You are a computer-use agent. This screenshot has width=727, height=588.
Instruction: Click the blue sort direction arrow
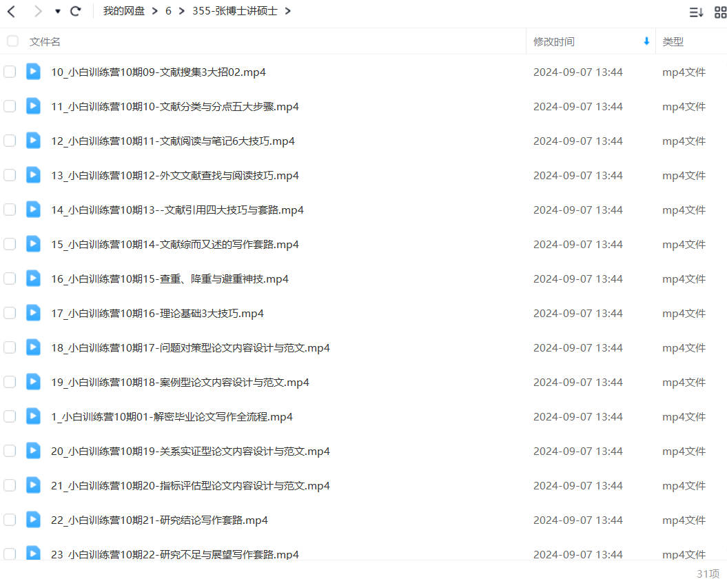[646, 41]
